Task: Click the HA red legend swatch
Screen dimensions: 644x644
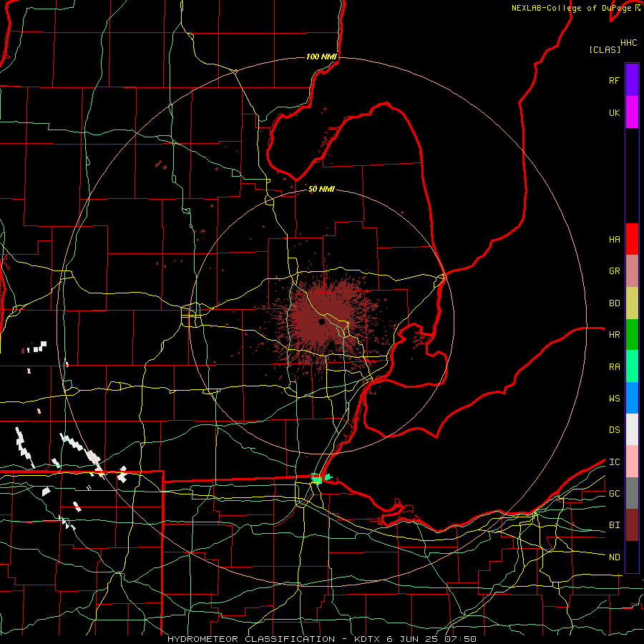Action: click(632, 239)
